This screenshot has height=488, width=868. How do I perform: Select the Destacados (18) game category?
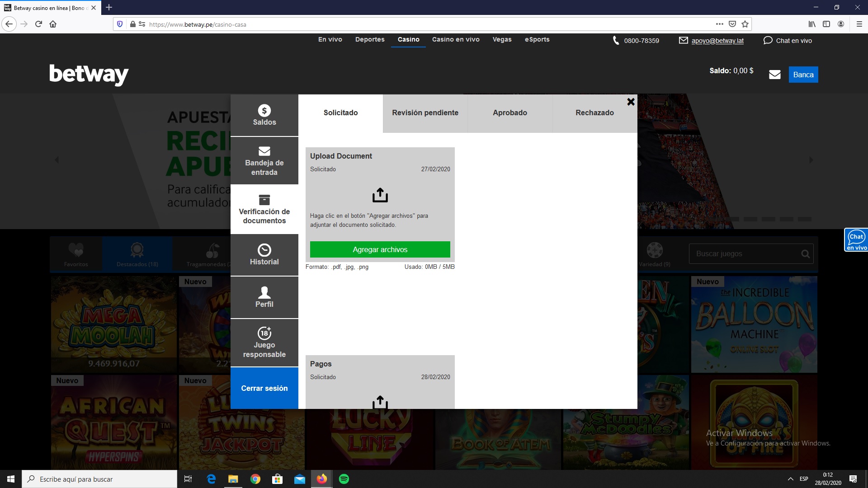137,254
